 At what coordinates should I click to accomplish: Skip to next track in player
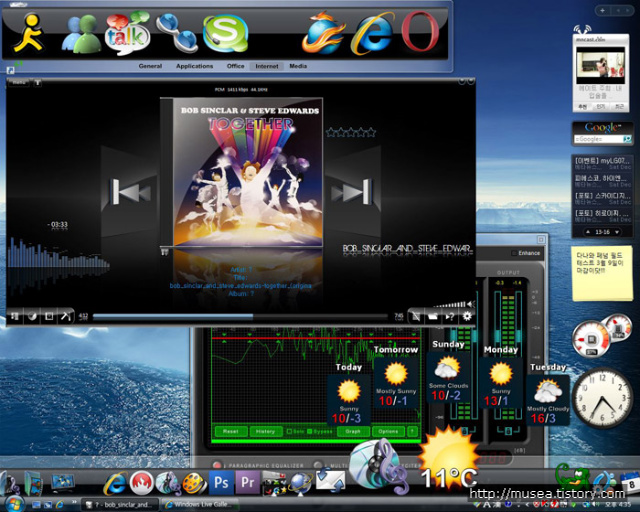(353, 192)
